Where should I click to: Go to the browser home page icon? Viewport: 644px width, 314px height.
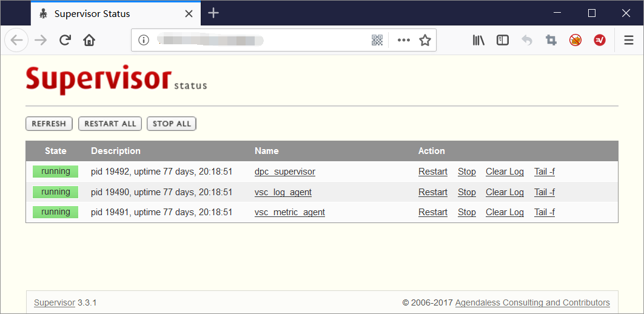pos(89,40)
